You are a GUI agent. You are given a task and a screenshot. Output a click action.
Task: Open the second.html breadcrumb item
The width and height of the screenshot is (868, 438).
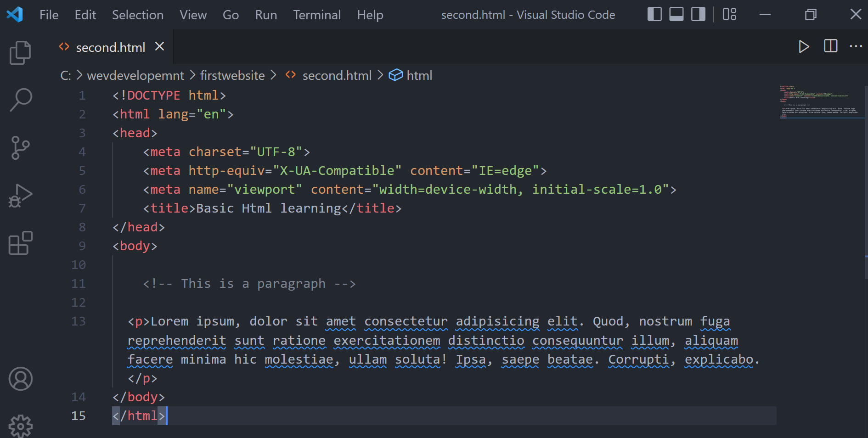pyautogui.click(x=337, y=75)
